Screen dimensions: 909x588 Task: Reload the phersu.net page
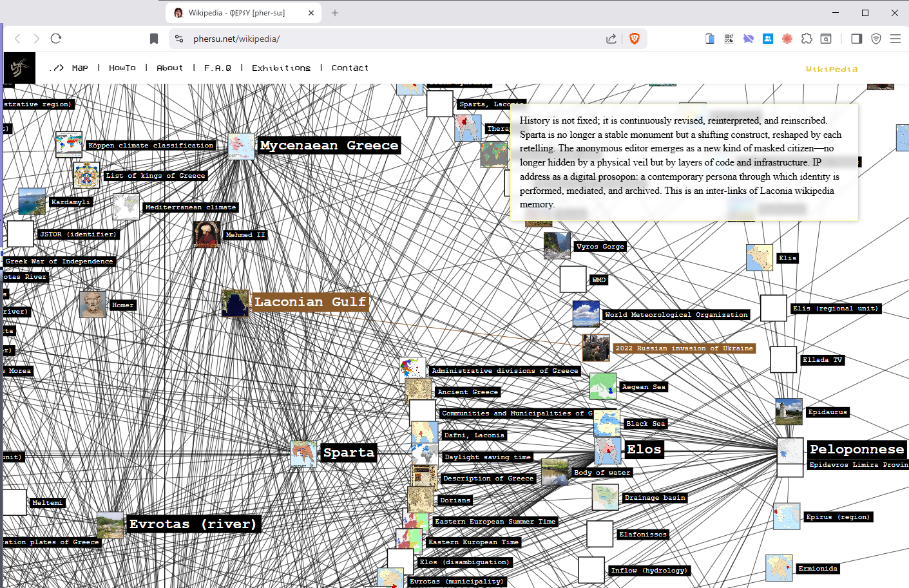point(56,39)
